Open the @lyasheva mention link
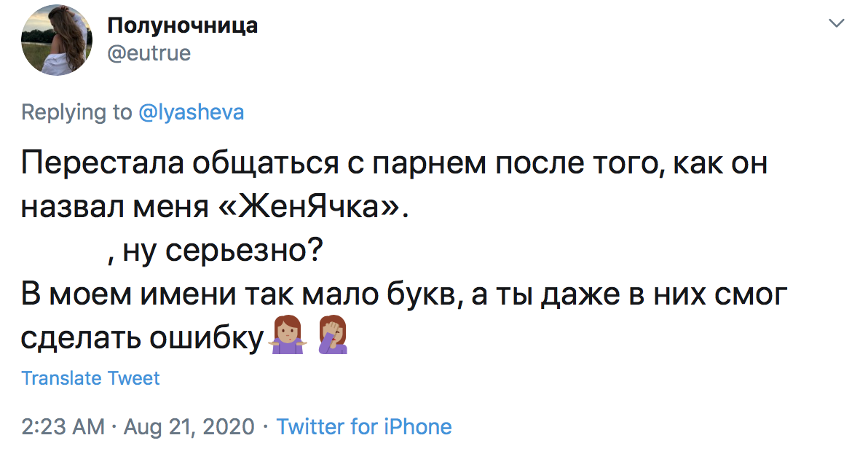 point(192,112)
